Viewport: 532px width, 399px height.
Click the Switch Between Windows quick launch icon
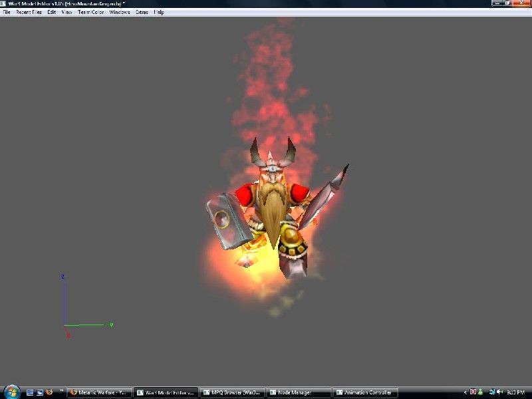coord(40,392)
